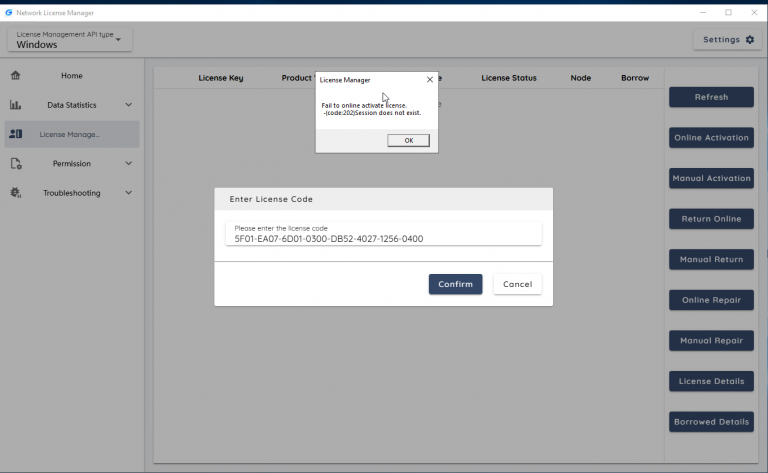Minimize the Network License Manager window
This screenshot has width=768, height=473.
click(x=703, y=13)
